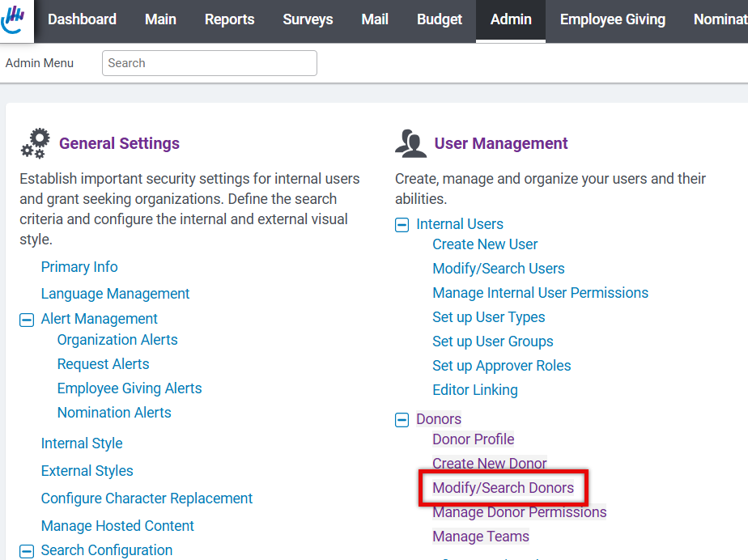Image resolution: width=748 pixels, height=560 pixels.
Task: Click the Admin Menu search field
Action: [210, 63]
